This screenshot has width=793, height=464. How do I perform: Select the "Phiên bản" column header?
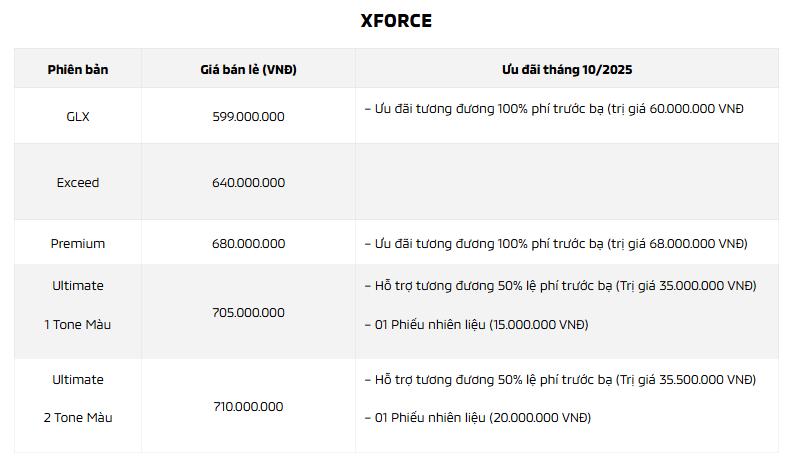click(78, 69)
